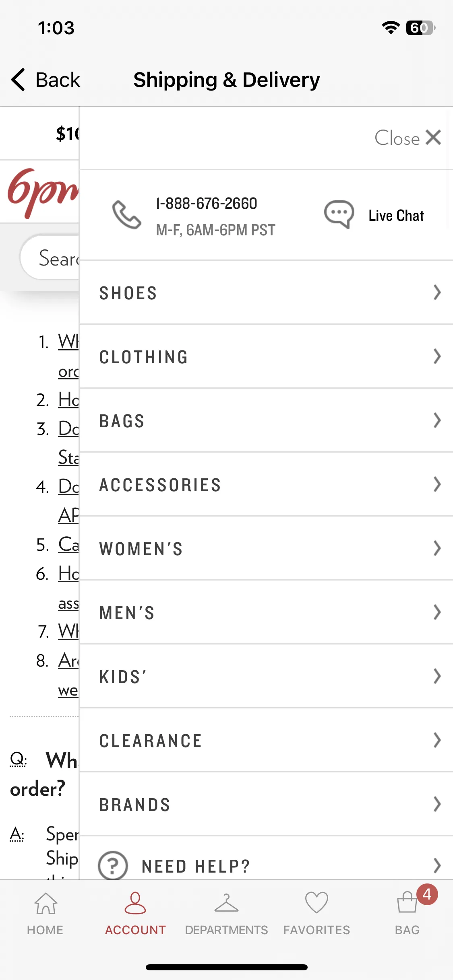Tap the Departments hanger icon

pyautogui.click(x=226, y=903)
